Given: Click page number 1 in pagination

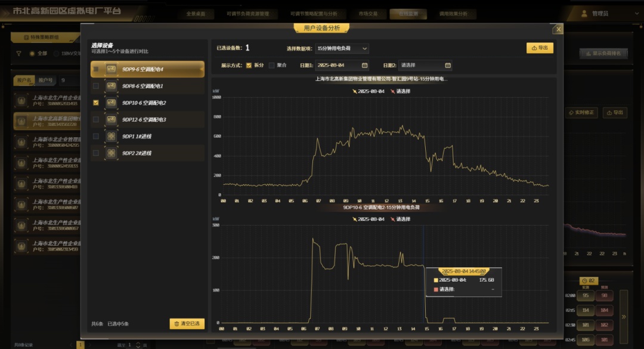Looking at the screenshot, I should click(x=80, y=345).
